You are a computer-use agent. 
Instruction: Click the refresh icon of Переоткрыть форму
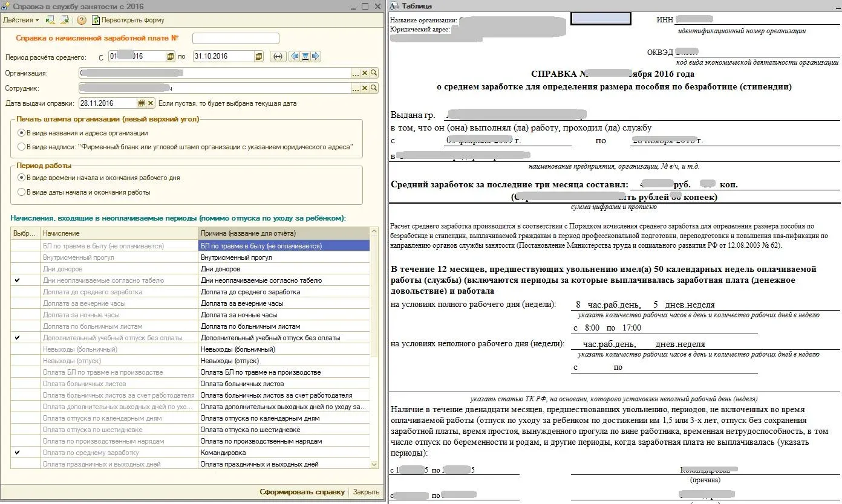click(x=96, y=20)
